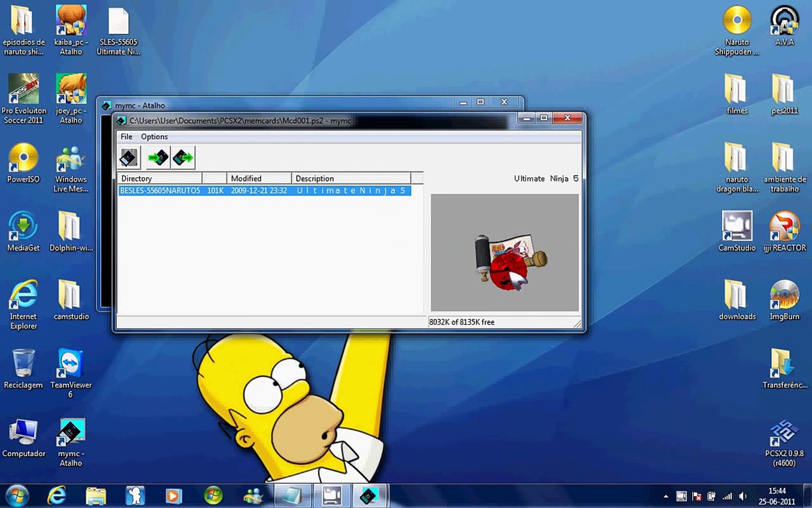Viewport: 812px width, 508px height.
Task: Select the PCSX2 0.9.8 (r4600) desktop shortcut
Action: (784, 442)
